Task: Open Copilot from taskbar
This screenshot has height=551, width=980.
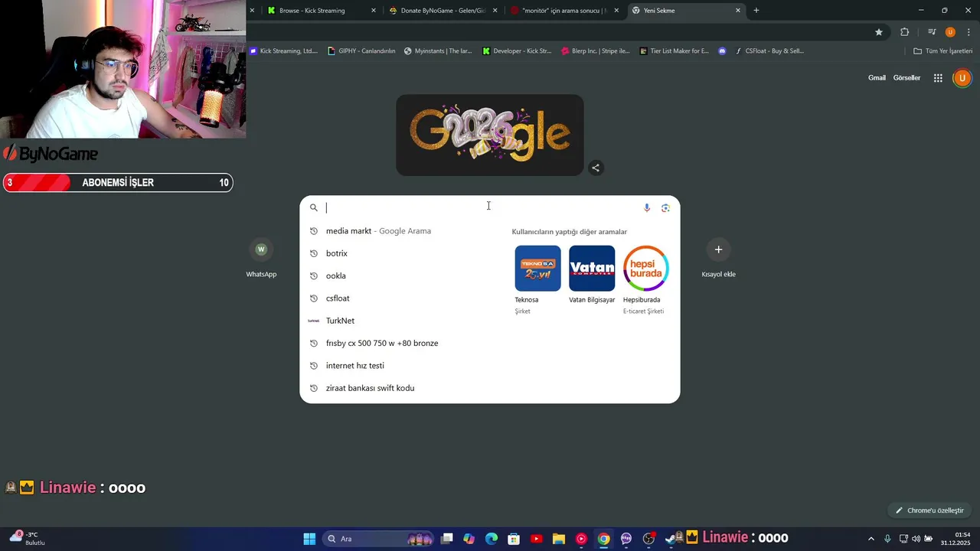Action: point(469,539)
